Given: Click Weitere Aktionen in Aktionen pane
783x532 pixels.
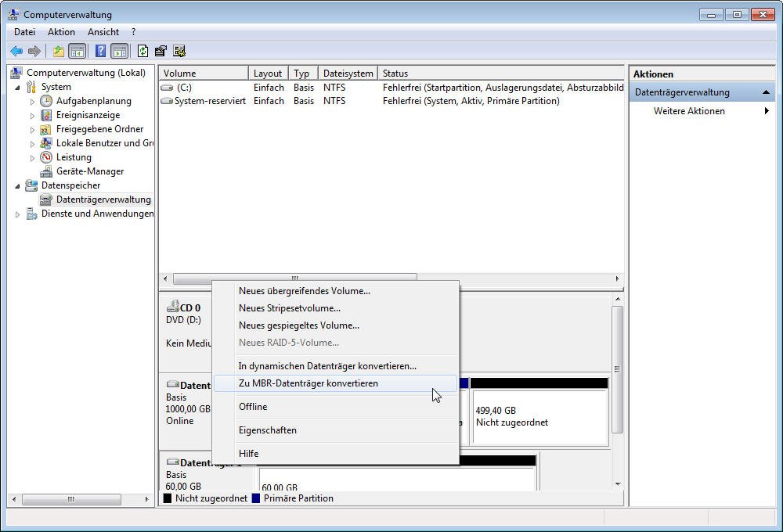Looking at the screenshot, I should [x=689, y=111].
